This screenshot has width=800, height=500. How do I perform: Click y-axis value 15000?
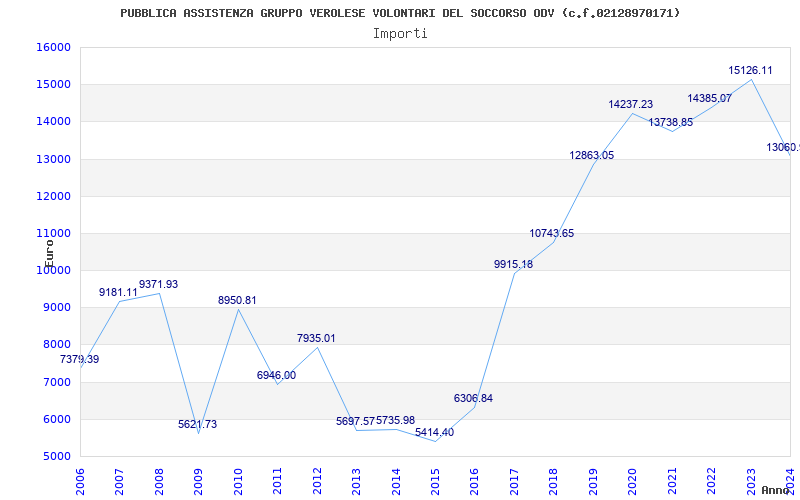click(53, 84)
